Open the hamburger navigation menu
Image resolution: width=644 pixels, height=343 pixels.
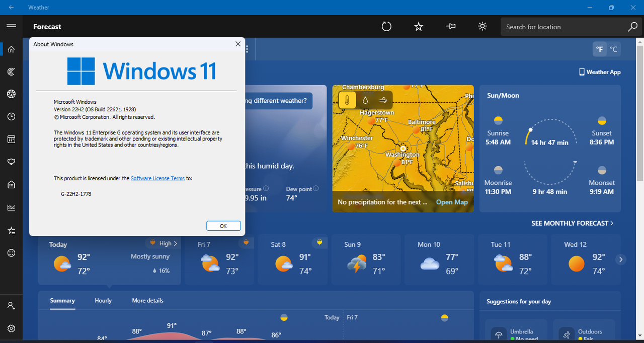pos(11,27)
